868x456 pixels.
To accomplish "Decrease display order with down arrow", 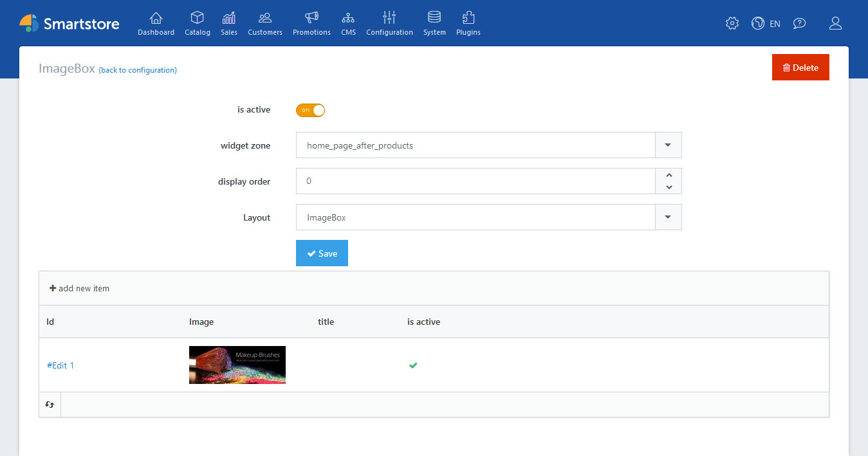I will [x=669, y=187].
